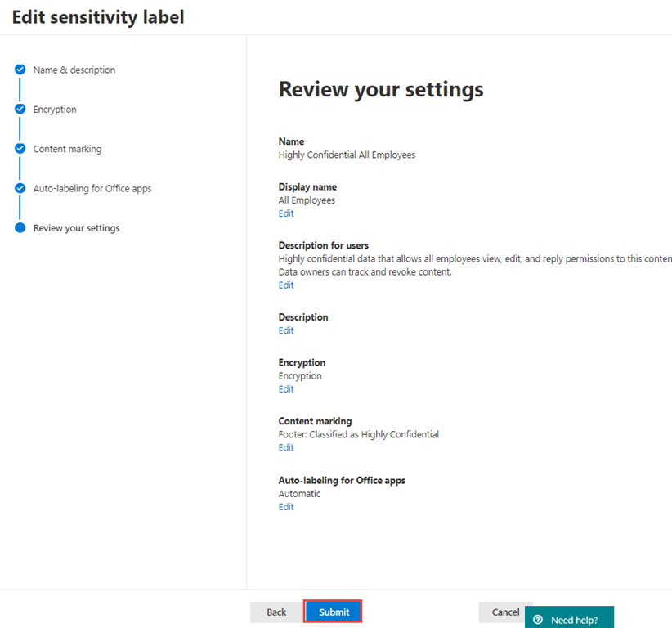Edit the Encryption settings
Viewport: 672px width, 628px height.
coord(286,389)
